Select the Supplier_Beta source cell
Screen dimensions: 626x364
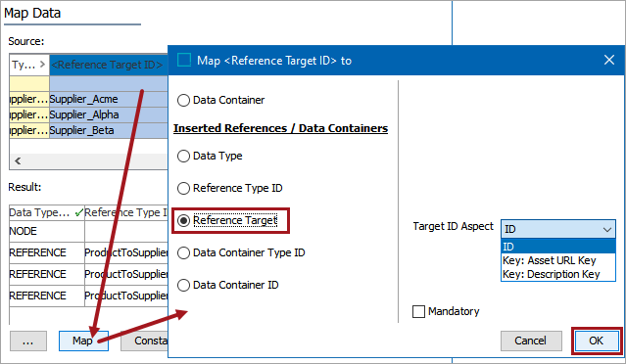[x=109, y=130]
